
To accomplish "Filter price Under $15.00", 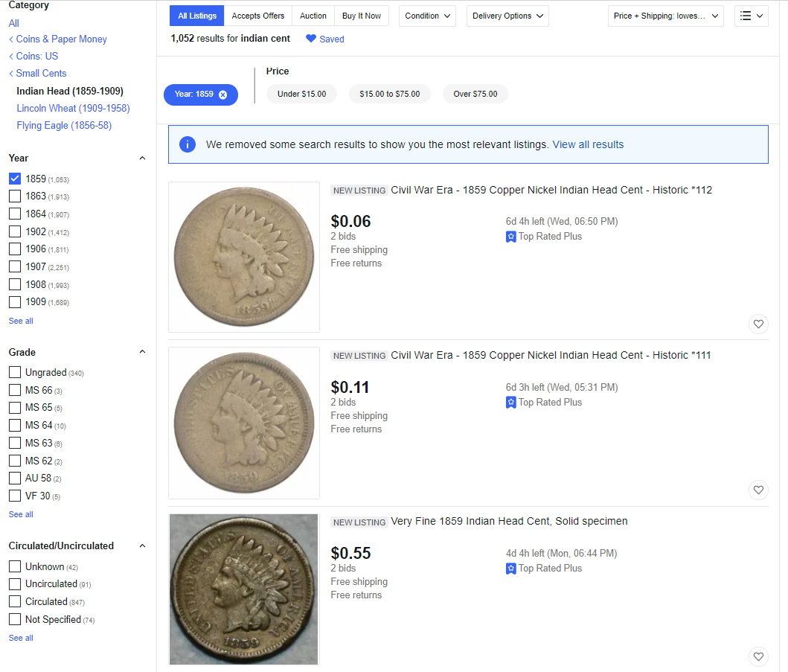I will point(301,94).
